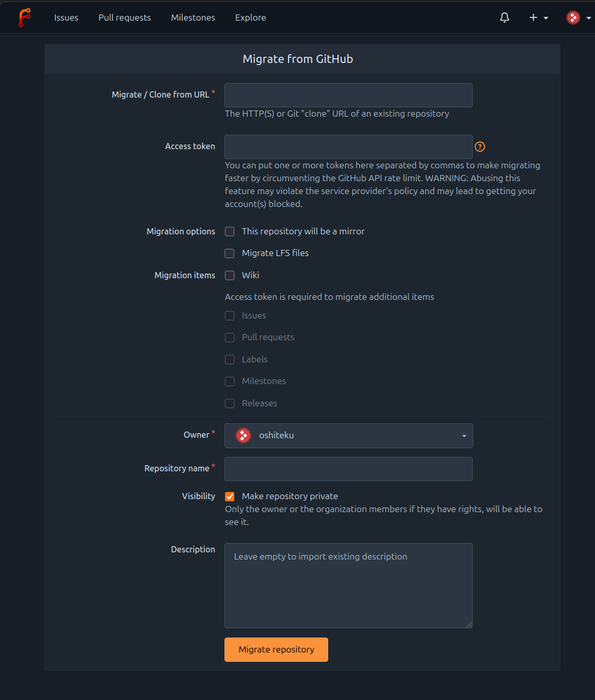The width and height of the screenshot is (595, 700).
Task: Expand the Owner dropdown arrow
Action: 464,436
